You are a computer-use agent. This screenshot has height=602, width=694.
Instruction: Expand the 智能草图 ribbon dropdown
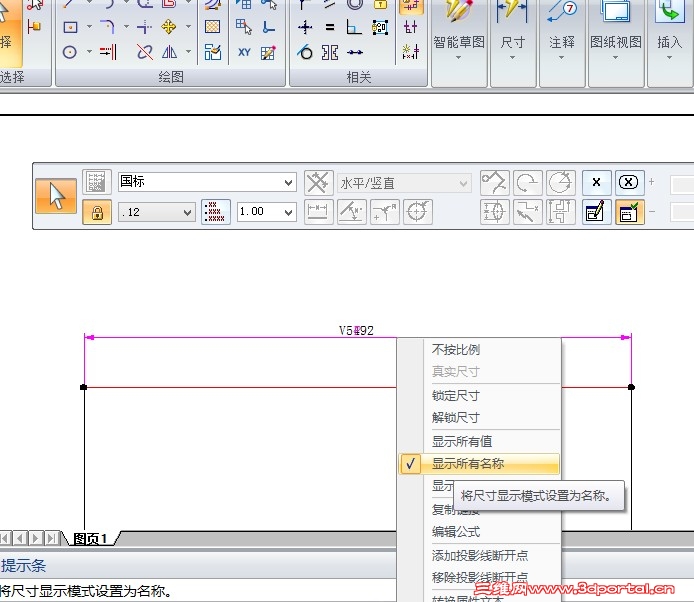click(x=459, y=58)
